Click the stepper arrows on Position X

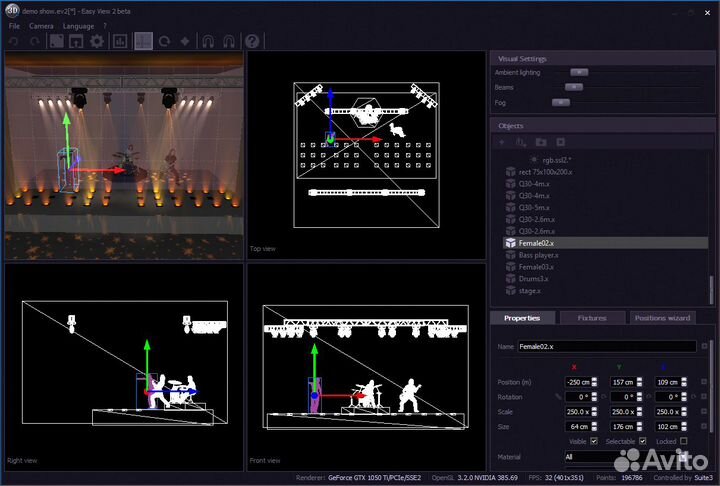click(x=594, y=383)
